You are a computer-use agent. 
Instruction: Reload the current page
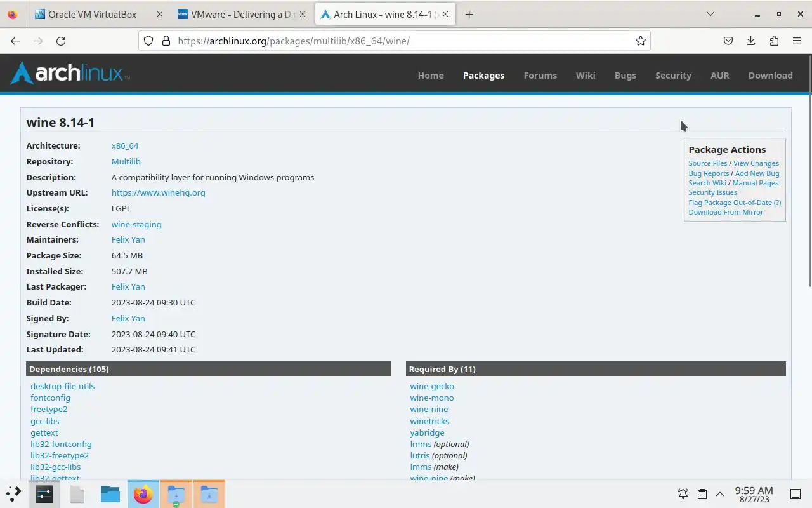click(x=61, y=41)
